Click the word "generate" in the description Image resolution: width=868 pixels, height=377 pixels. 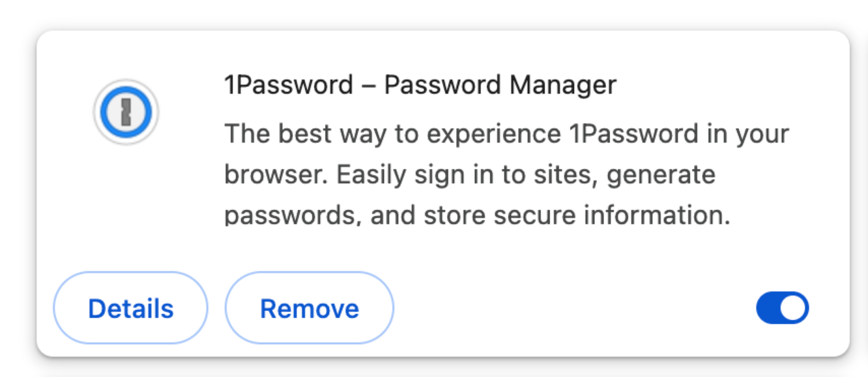[x=661, y=175]
